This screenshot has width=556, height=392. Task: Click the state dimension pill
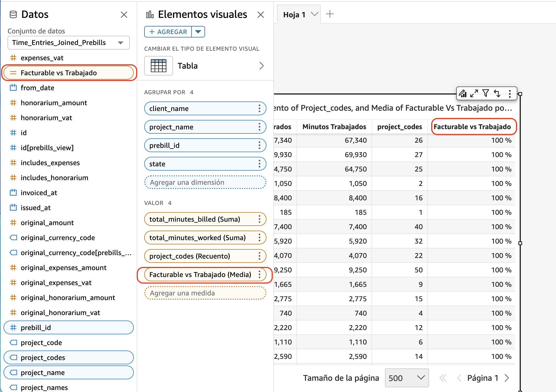(x=205, y=164)
